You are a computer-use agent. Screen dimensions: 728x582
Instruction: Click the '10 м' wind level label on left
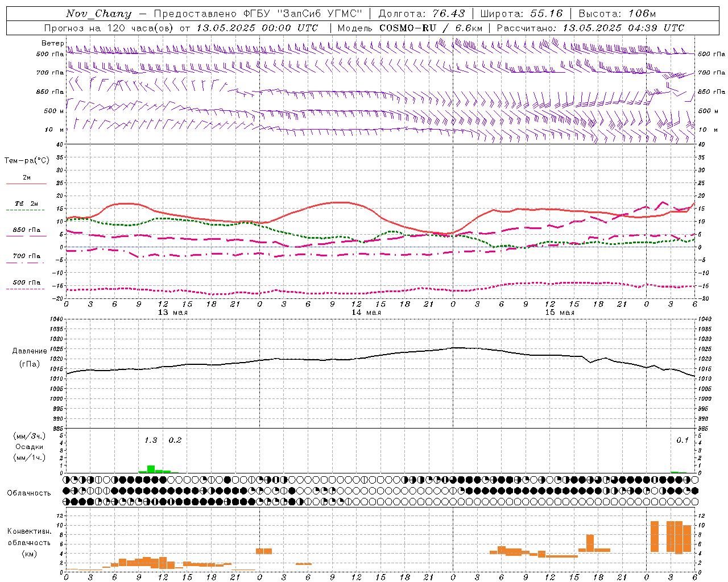(x=55, y=130)
